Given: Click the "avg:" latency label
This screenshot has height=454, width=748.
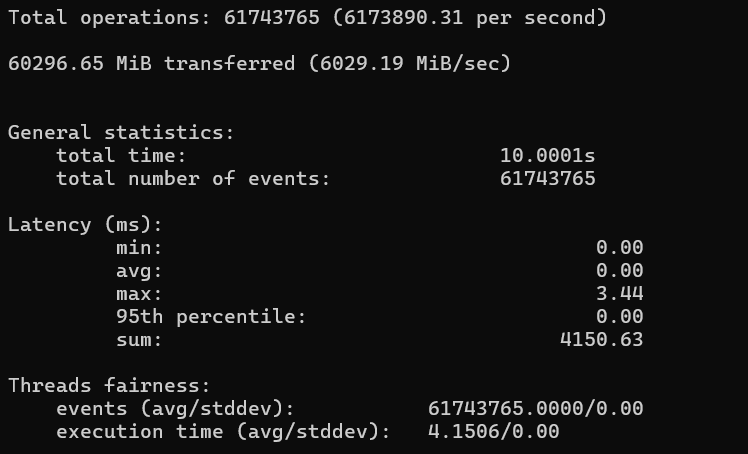Looking at the screenshot, I should [139, 271].
